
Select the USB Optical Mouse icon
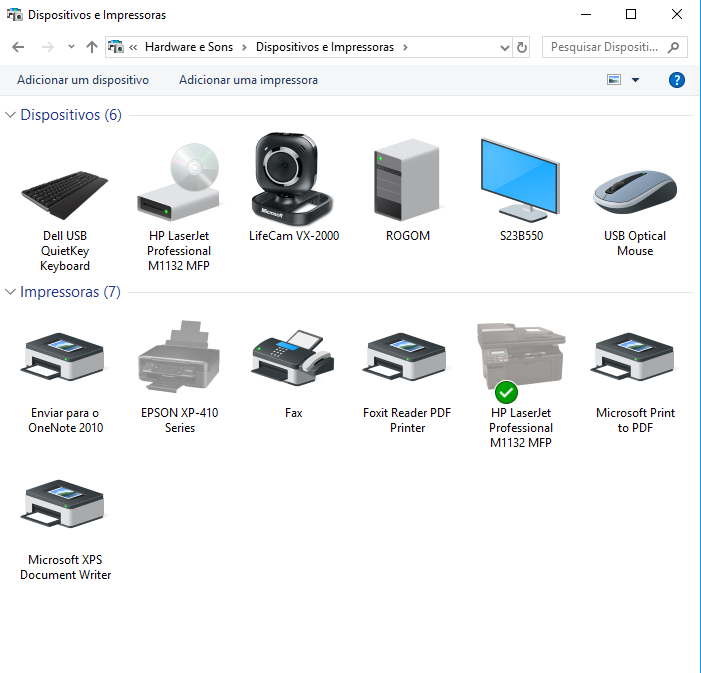635,191
